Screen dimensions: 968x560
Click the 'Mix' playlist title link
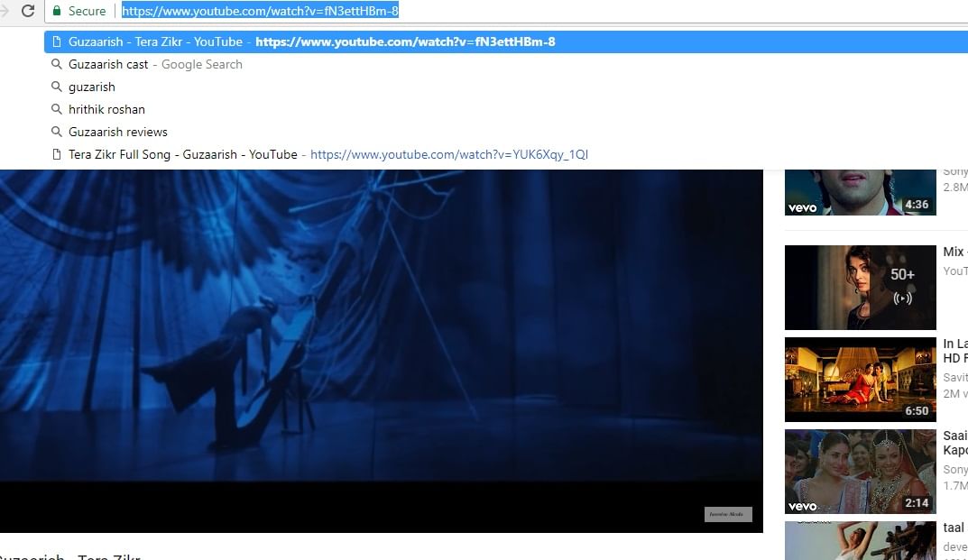[x=954, y=252]
